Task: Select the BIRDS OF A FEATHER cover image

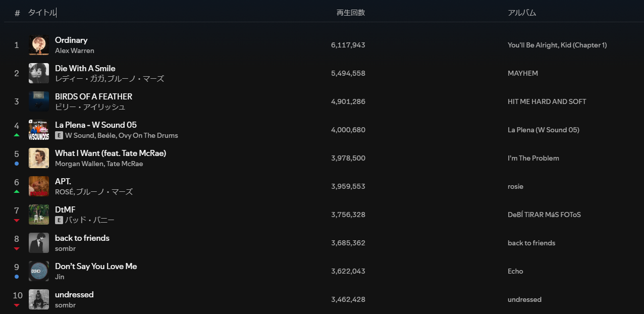Action: [39, 101]
